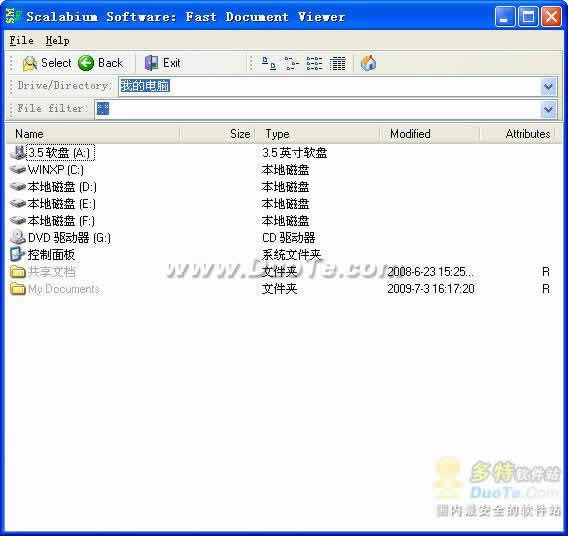The width and height of the screenshot is (568, 536).
Task: Click the 本地磁盘 (E:) name text
Action: [x=62, y=204]
